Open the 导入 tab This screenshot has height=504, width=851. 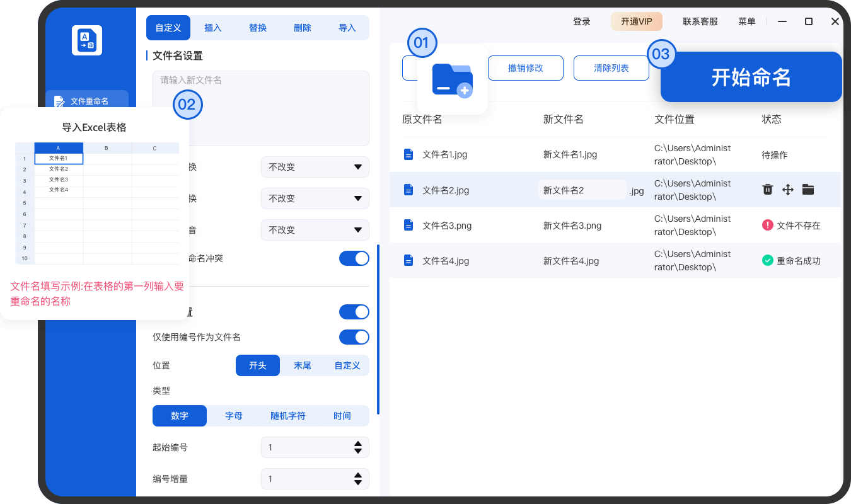347,28
